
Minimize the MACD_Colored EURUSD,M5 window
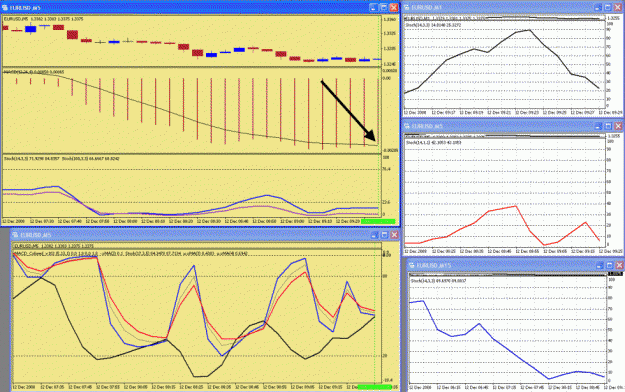click(374, 235)
